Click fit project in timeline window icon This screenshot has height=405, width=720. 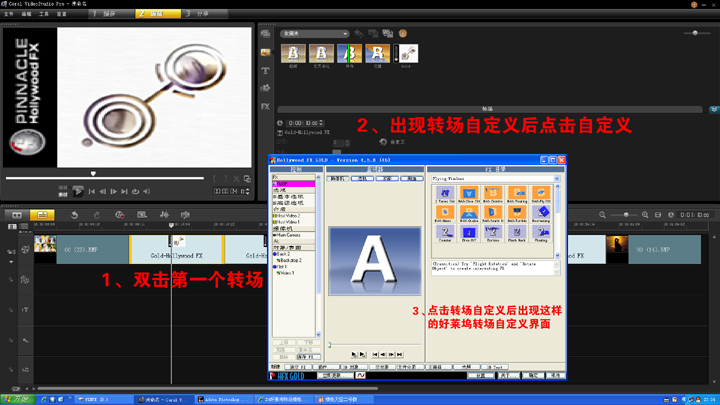[x=658, y=215]
